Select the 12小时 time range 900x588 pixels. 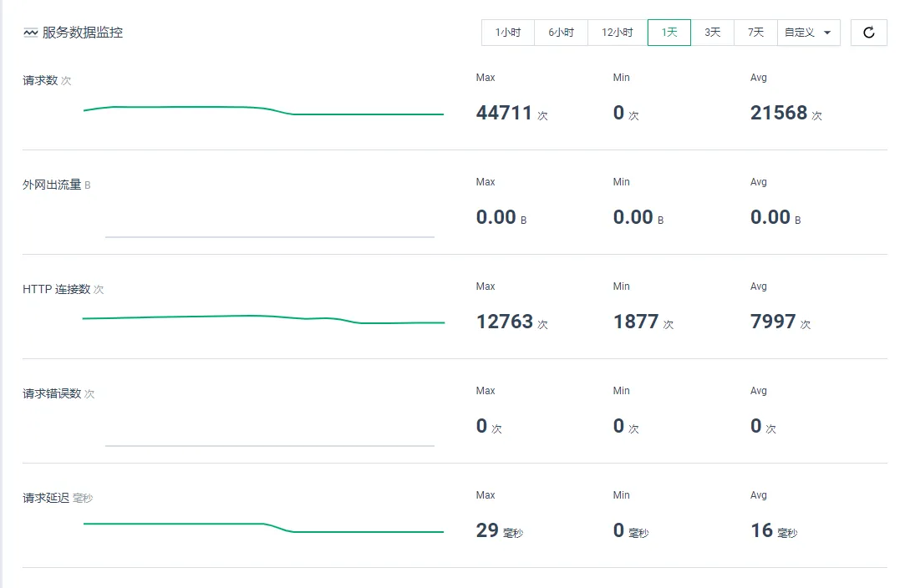pyautogui.click(x=618, y=33)
